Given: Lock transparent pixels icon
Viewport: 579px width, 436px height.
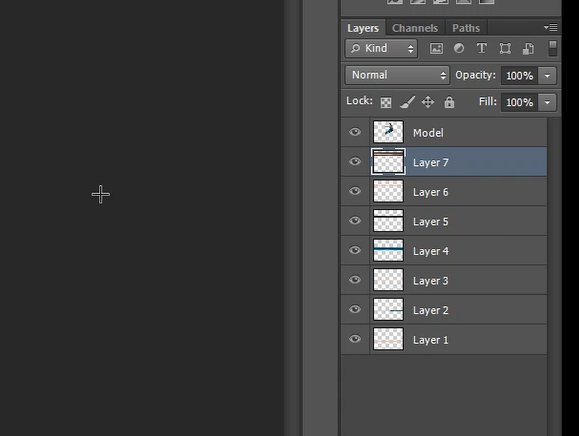Looking at the screenshot, I should click(x=386, y=102).
